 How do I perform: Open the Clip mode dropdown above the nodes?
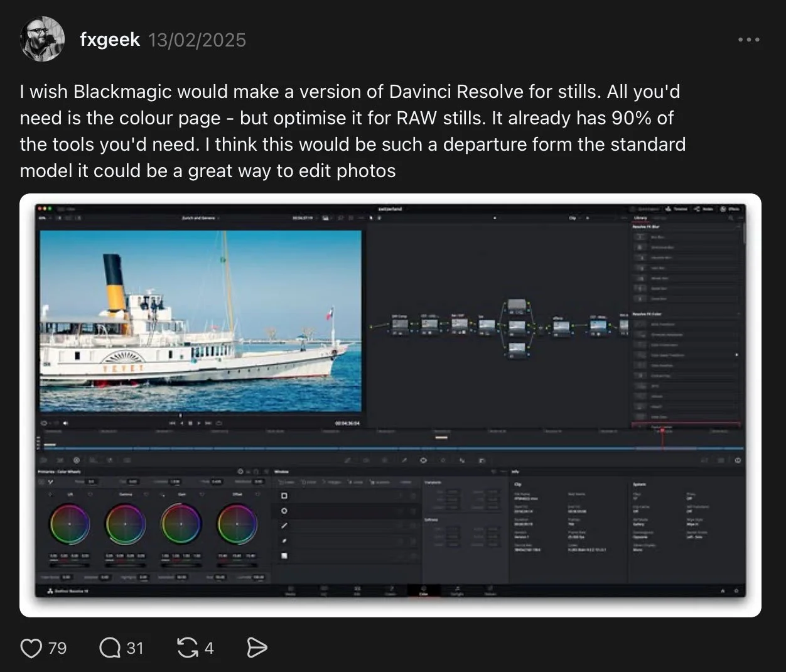click(x=574, y=218)
